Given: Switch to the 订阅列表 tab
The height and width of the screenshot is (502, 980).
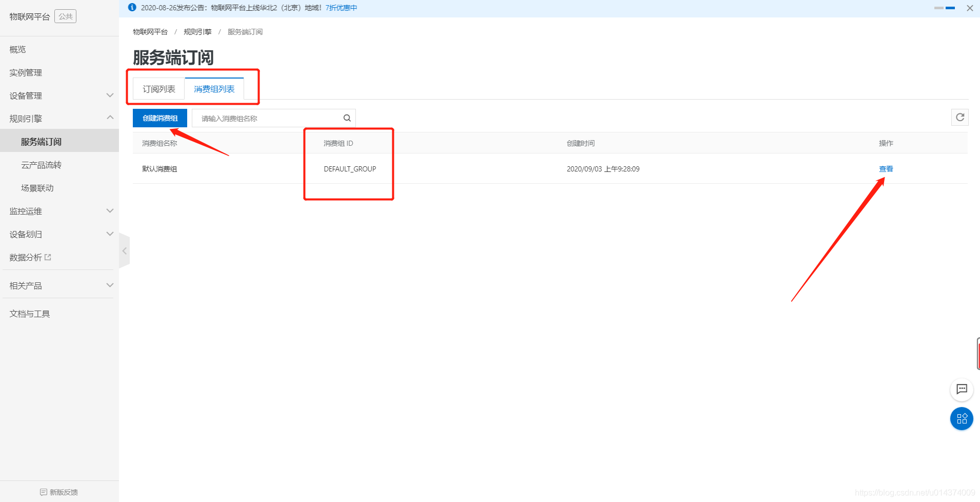Looking at the screenshot, I should (159, 89).
